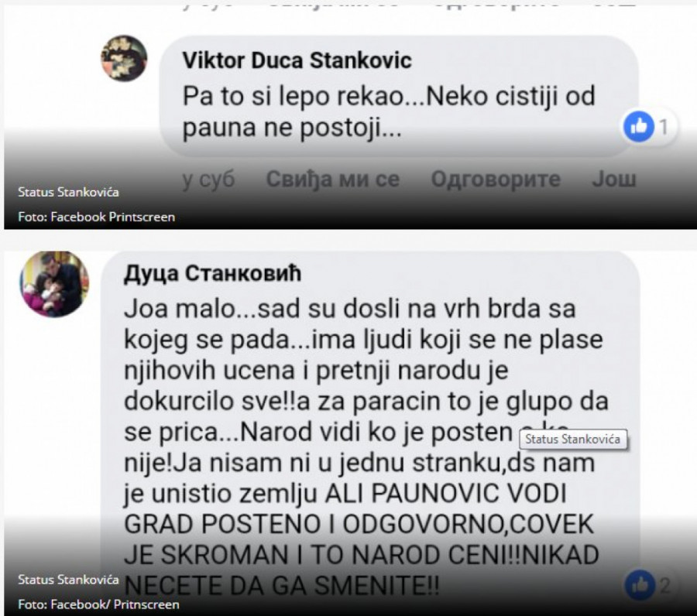Click the name Viktor Duca Stankovic
This screenshot has width=697, height=616.
click(297, 60)
